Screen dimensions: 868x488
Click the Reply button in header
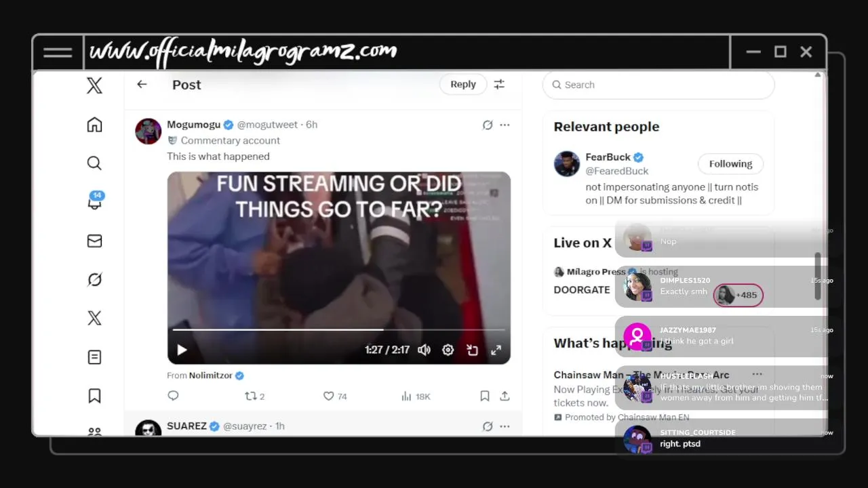pyautogui.click(x=463, y=84)
